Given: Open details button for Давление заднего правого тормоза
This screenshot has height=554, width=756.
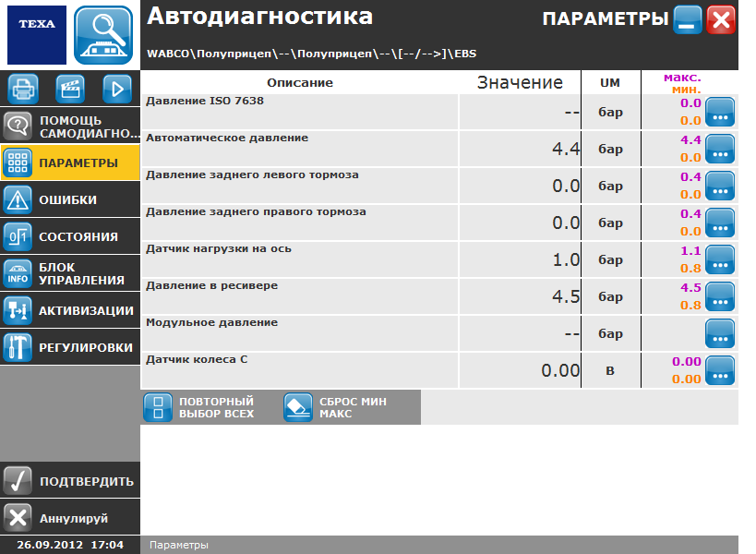Looking at the screenshot, I should click(720, 223).
